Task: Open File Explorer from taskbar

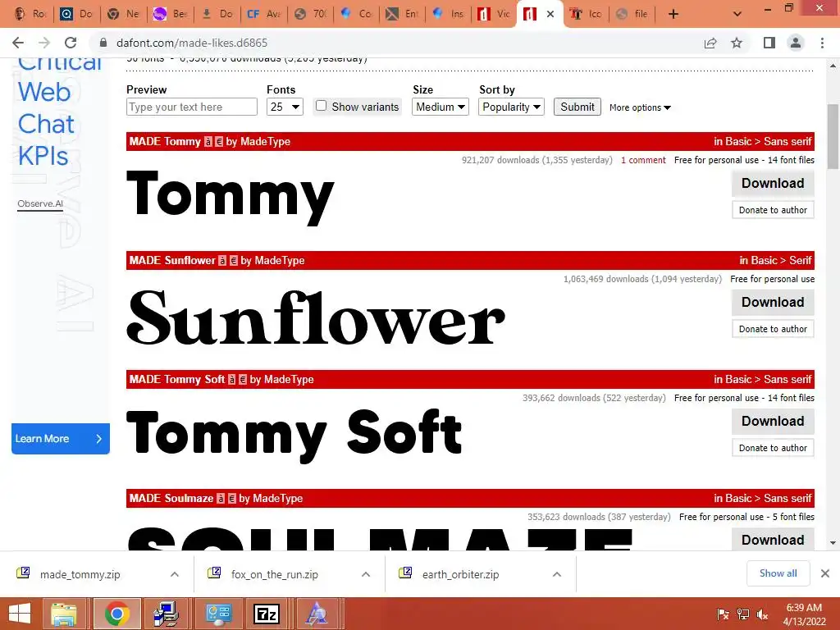Action: 64,614
